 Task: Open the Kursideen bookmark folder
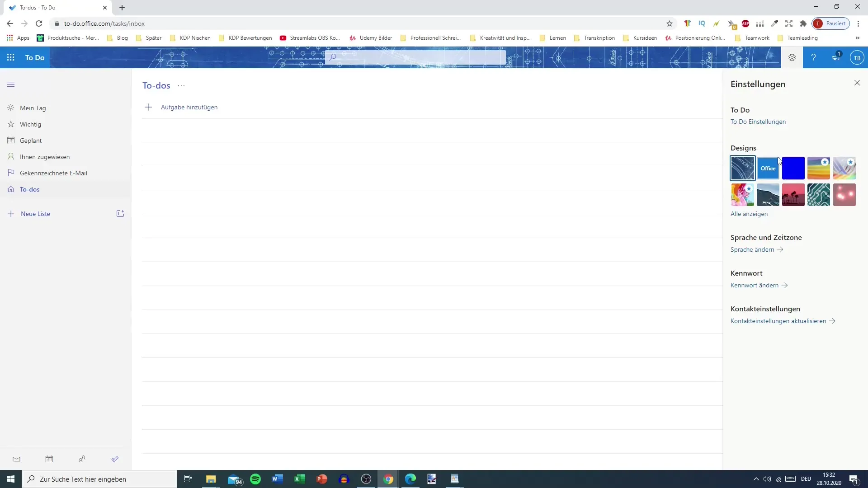coord(640,38)
